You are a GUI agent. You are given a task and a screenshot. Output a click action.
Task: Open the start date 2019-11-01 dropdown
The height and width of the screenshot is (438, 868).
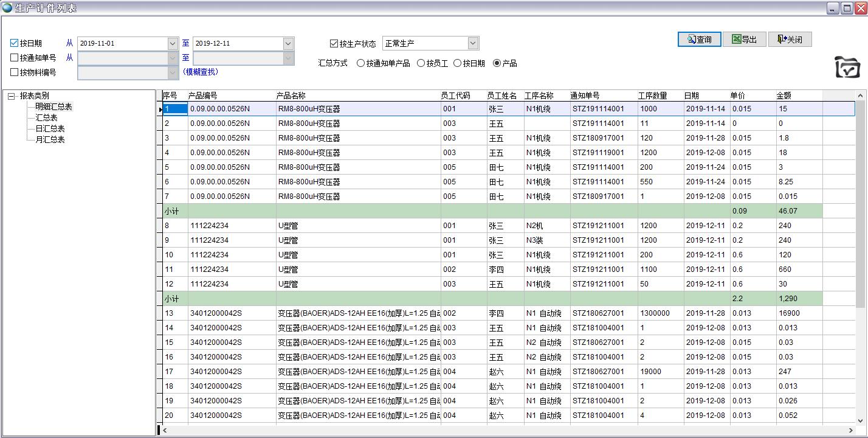tap(173, 43)
